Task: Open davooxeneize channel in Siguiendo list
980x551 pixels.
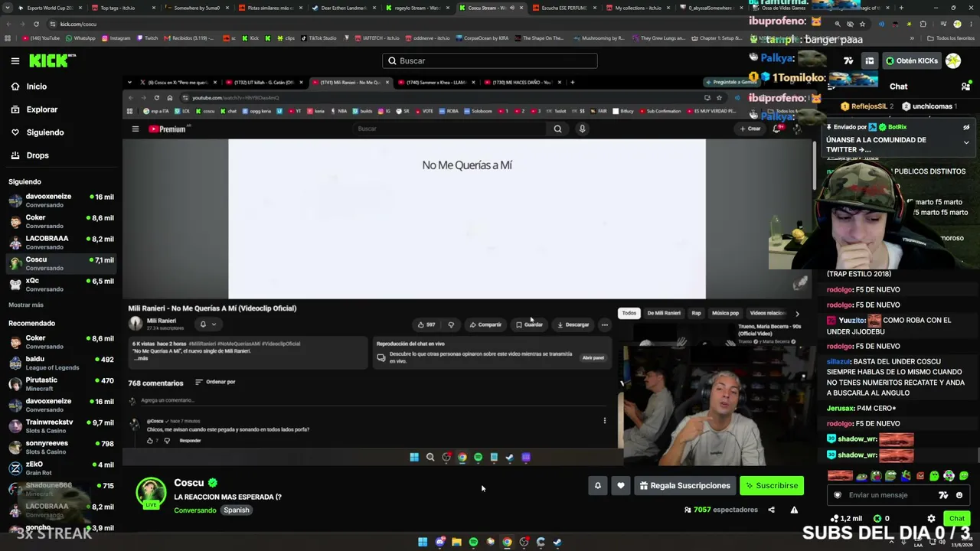Action: pos(61,201)
